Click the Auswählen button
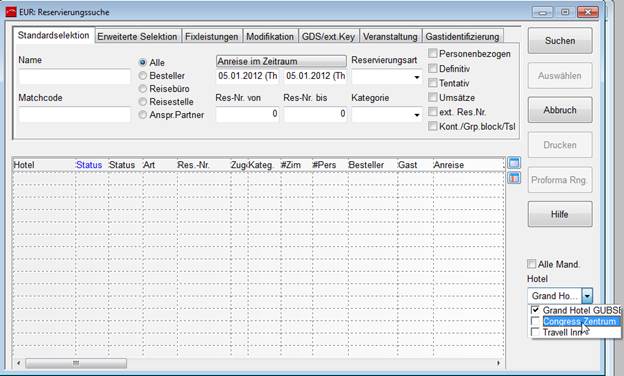 560,76
